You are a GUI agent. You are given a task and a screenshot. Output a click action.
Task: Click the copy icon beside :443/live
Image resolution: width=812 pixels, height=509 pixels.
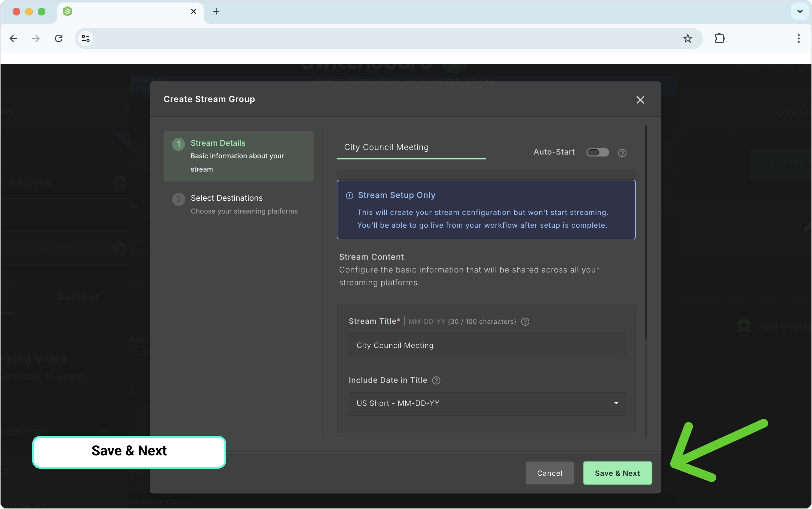click(x=120, y=182)
